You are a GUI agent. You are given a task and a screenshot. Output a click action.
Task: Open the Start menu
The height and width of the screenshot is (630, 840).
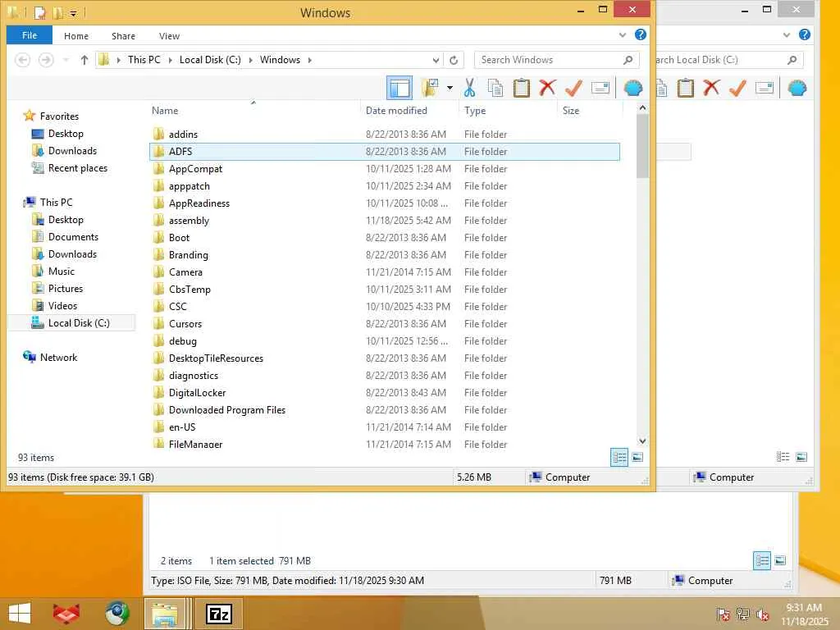pyautogui.click(x=20, y=614)
